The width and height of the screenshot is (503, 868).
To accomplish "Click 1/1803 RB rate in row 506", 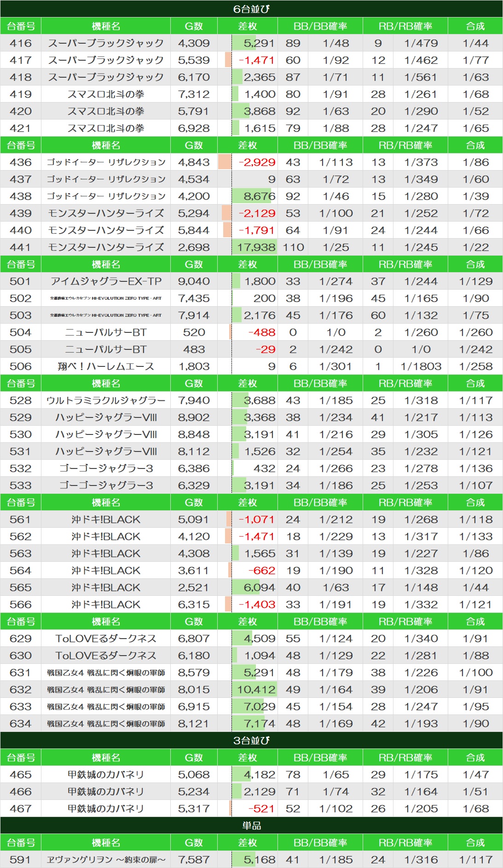I will (421, 366).
